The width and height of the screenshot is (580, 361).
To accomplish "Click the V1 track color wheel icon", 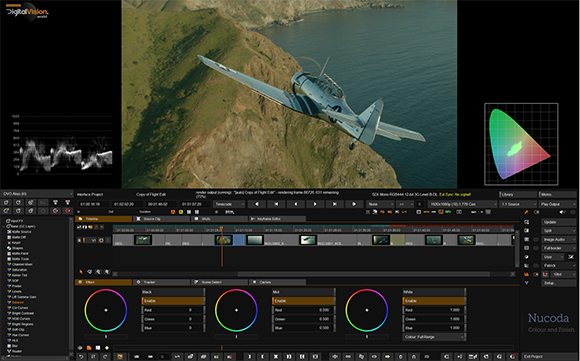I will pos(101,240).
